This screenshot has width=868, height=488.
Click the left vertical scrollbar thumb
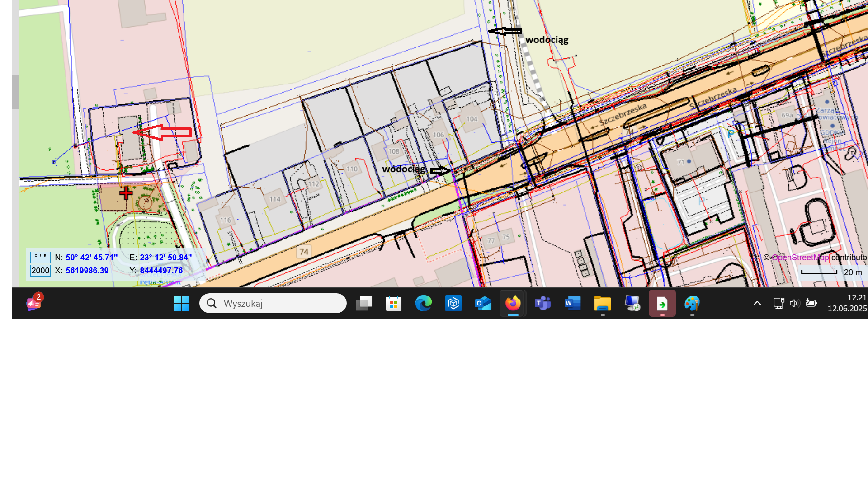(x=15, y=92)
